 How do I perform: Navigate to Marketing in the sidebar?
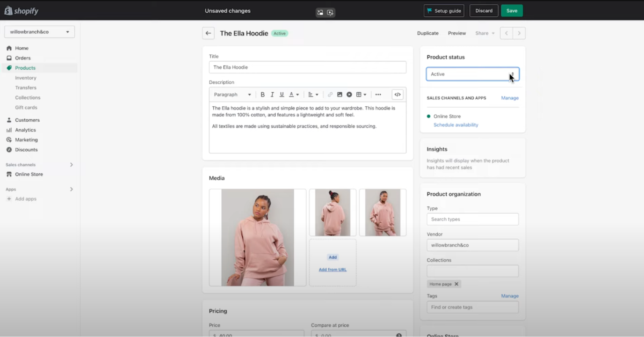tap(26, 139)
